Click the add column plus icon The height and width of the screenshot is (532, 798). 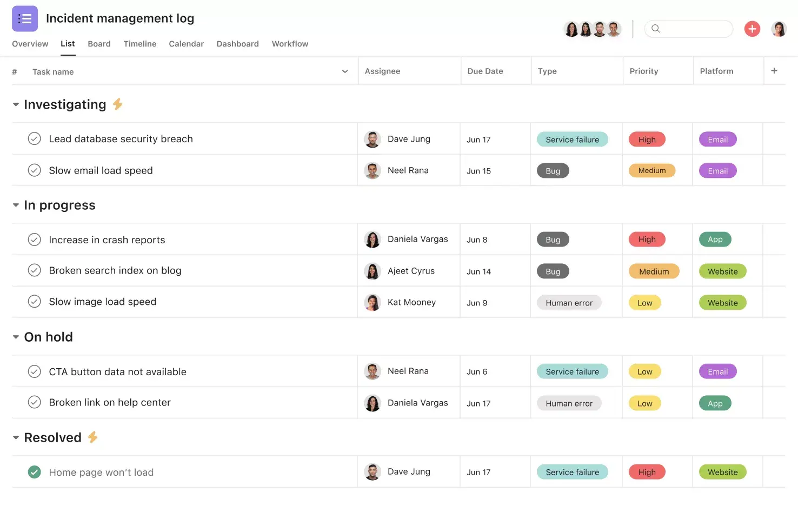point(774,70)
